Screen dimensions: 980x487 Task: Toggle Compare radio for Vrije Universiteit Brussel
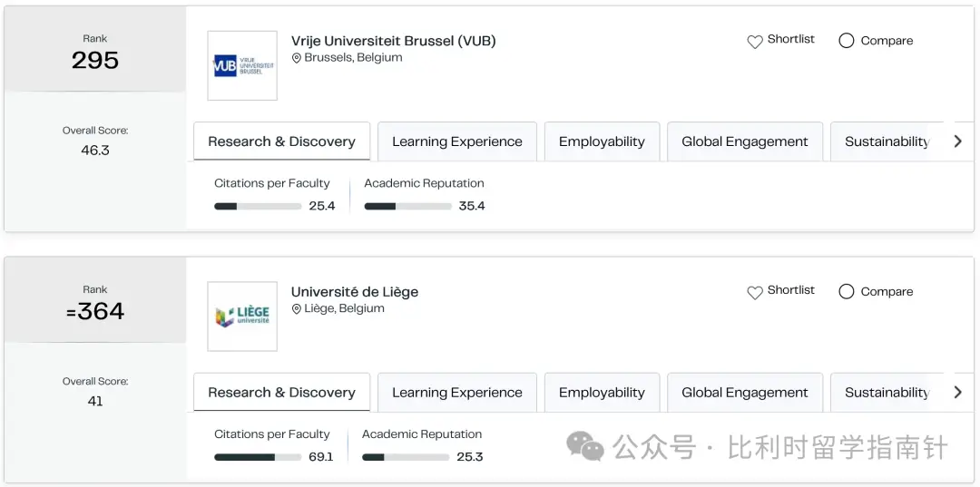coord(847,41)
